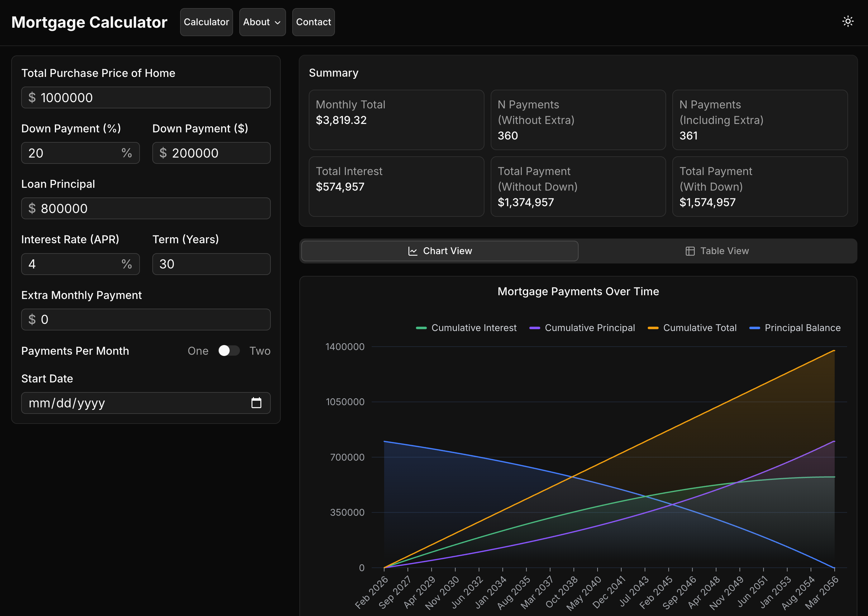Image resolution: width=868 pixels, height=616 pixels.
Task: Expand the About dropdown menu
Action: click(x=262, y=22)
